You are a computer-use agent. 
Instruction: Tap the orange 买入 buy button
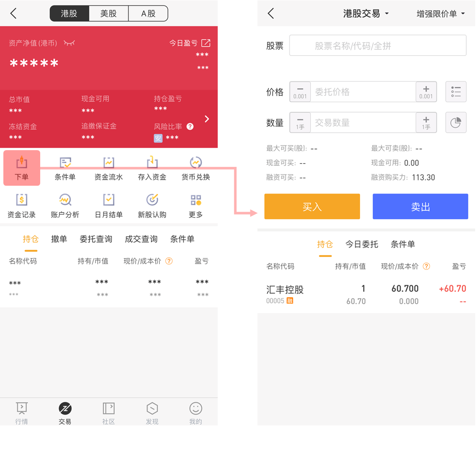pyautogui.click(x=312, y=207)
